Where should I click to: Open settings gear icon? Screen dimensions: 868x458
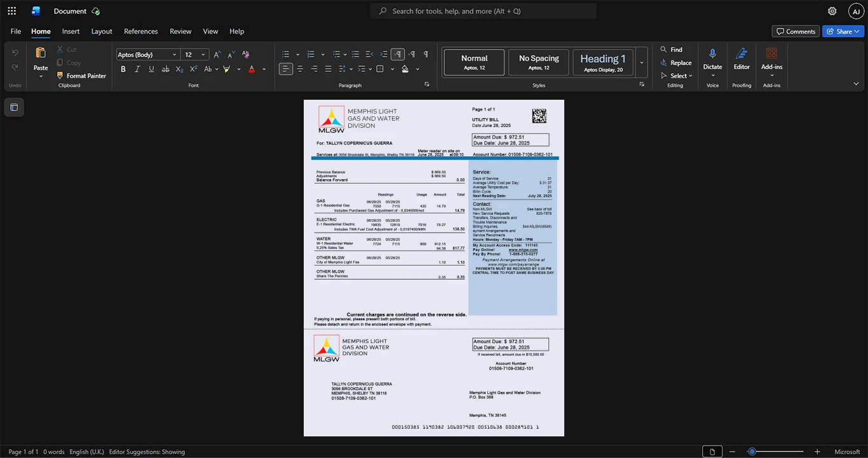(x=832, y=11)
